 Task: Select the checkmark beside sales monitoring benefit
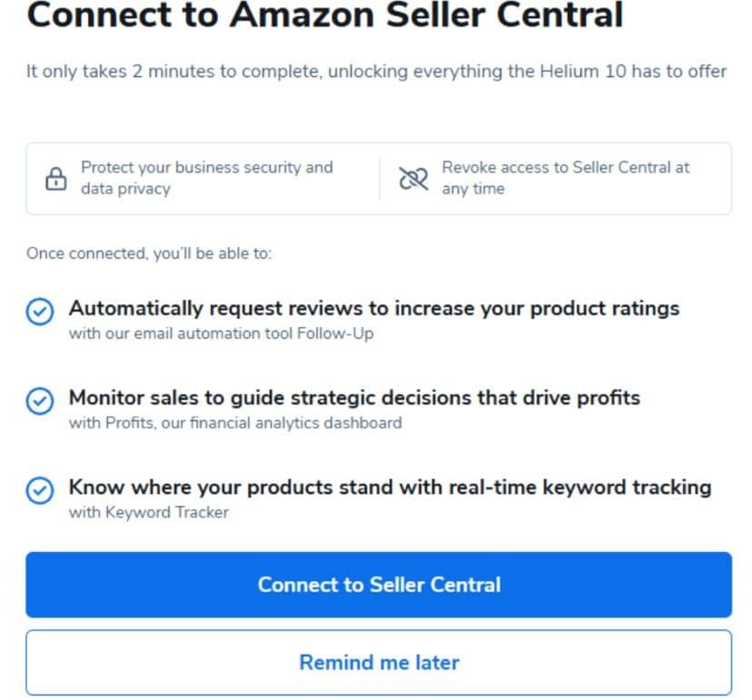38,399
